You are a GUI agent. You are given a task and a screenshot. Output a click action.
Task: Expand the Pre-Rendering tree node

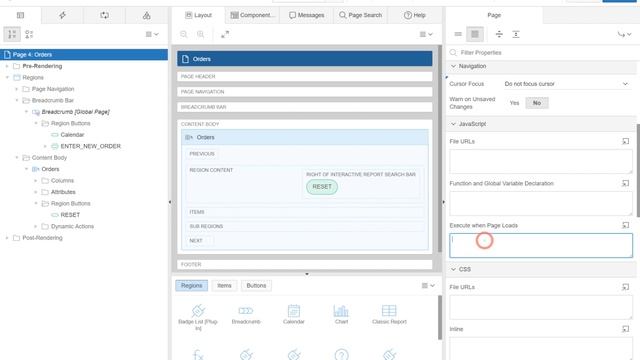[x=7, y=66]
